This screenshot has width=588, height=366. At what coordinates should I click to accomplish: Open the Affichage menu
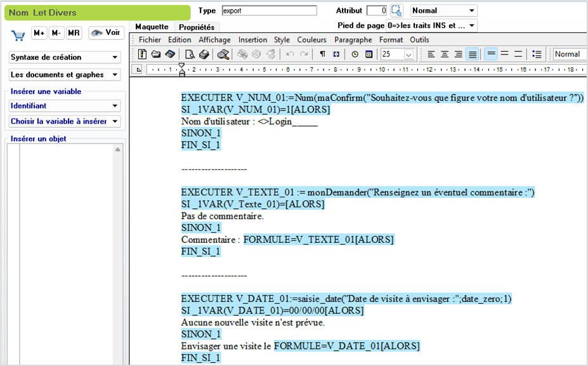214,40
